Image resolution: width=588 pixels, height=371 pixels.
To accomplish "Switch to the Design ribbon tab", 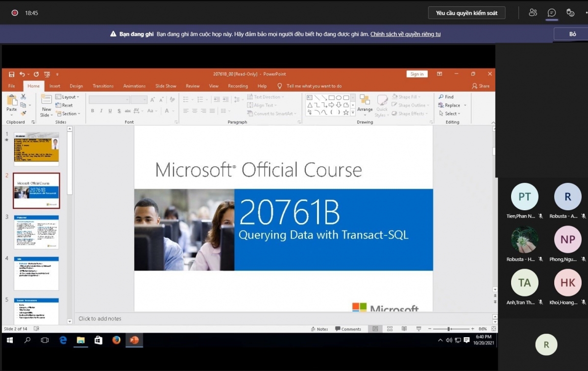I will (x=76, y=86).
